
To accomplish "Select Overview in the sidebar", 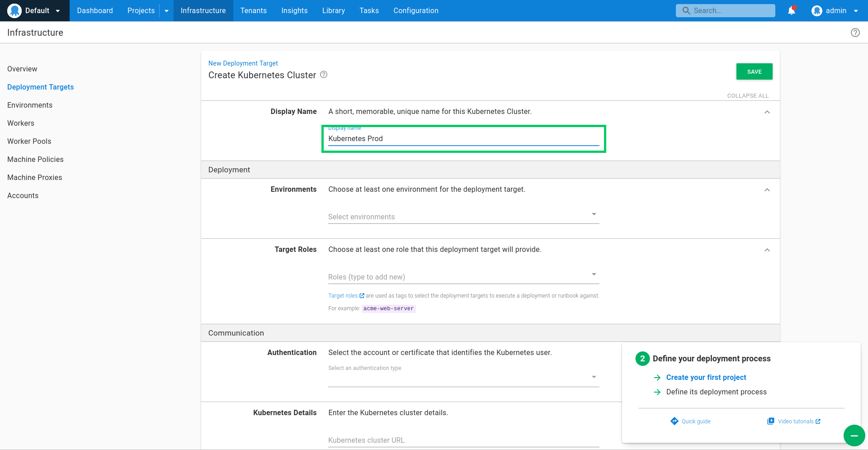I will pyautogui.click(x=22, y=69).
